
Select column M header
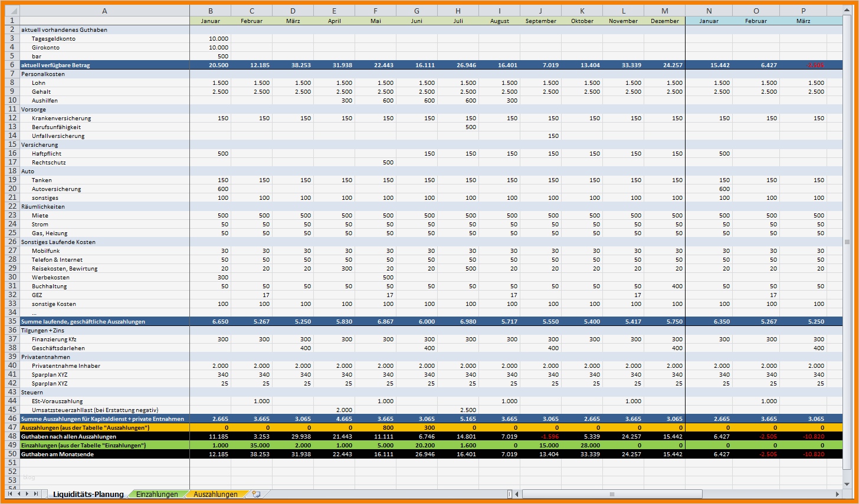(665, 11)
